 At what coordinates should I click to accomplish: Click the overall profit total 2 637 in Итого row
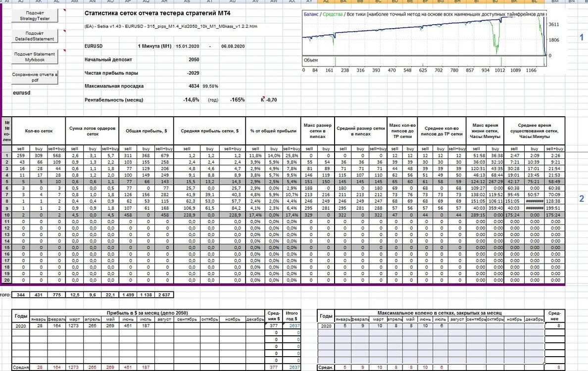[x=164, y=295]
